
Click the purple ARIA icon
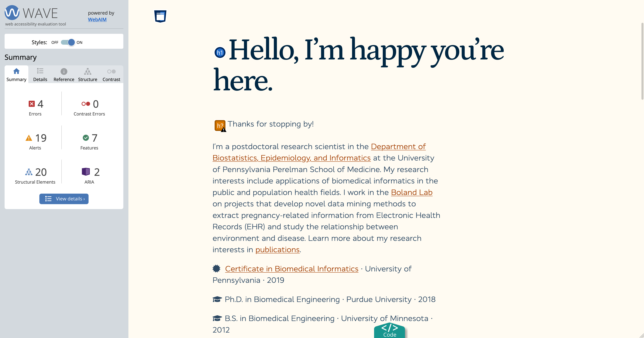pos(86,172)
